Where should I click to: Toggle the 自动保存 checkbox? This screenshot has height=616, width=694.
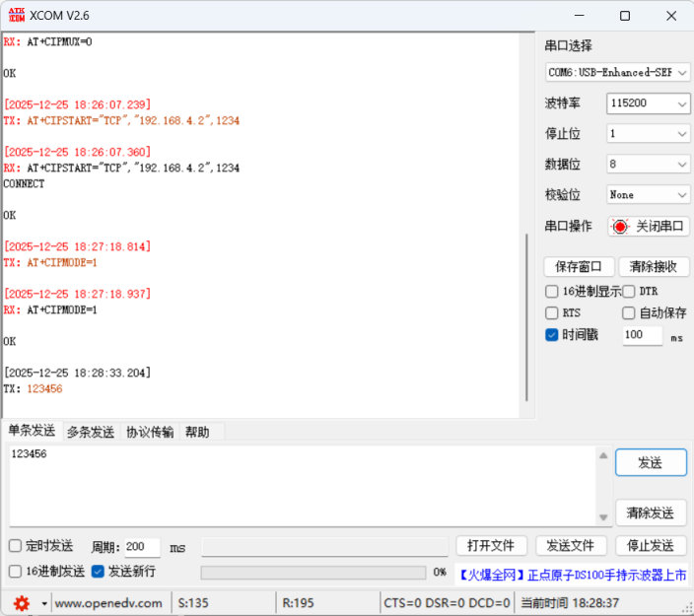(629, 312)
